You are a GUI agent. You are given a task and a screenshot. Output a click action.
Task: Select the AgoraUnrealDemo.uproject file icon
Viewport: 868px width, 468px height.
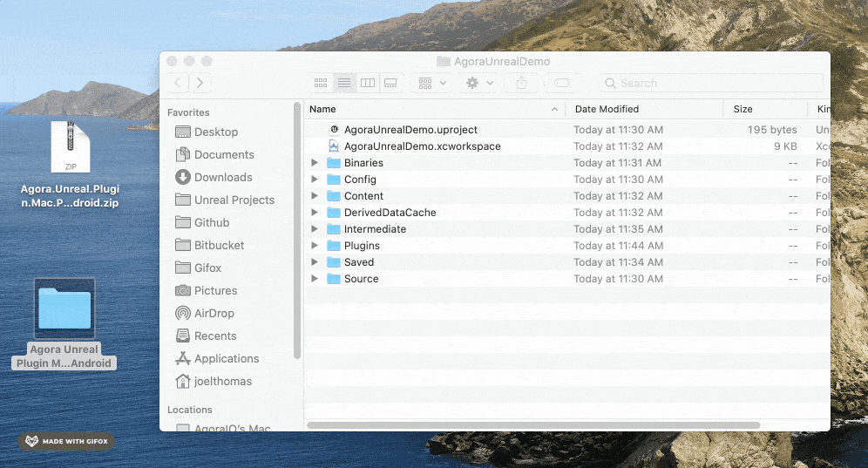pos(334,130)
